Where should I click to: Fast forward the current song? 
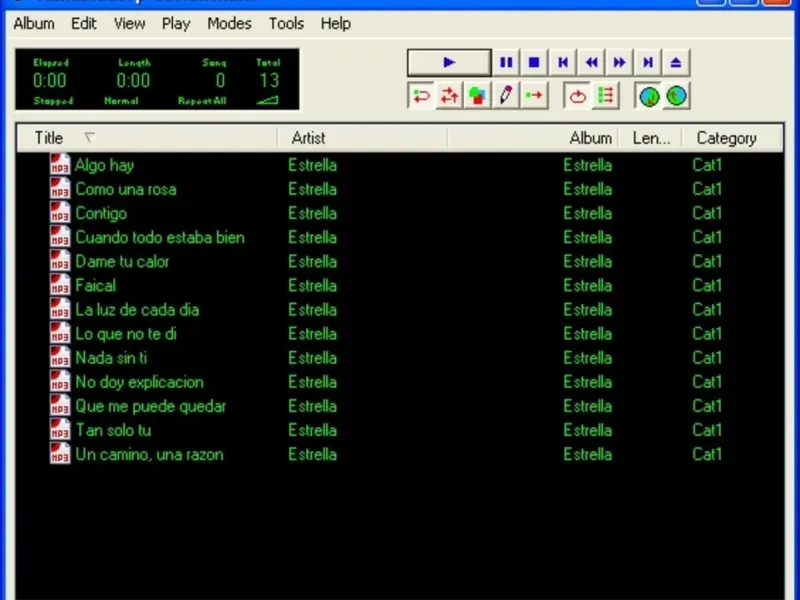619,63
